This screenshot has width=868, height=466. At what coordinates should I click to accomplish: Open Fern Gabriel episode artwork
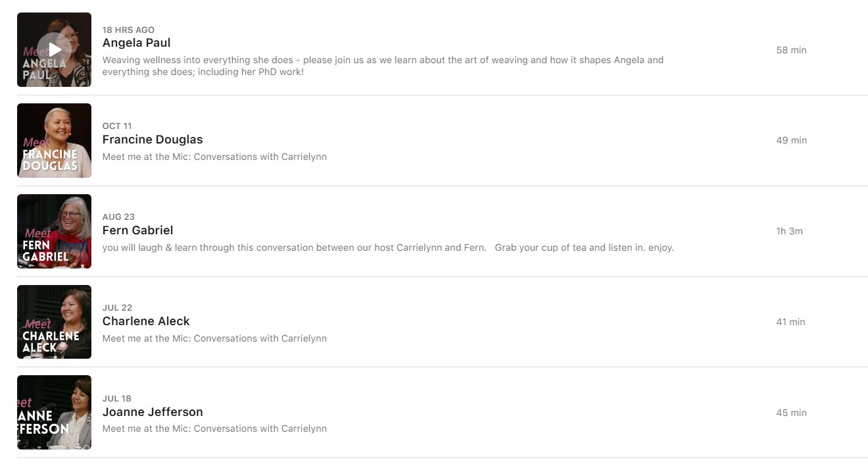(54, 231)
